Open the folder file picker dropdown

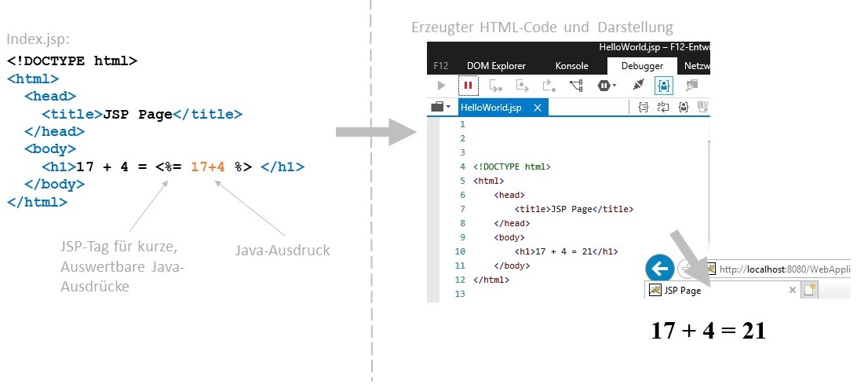[x=440, y=108]
